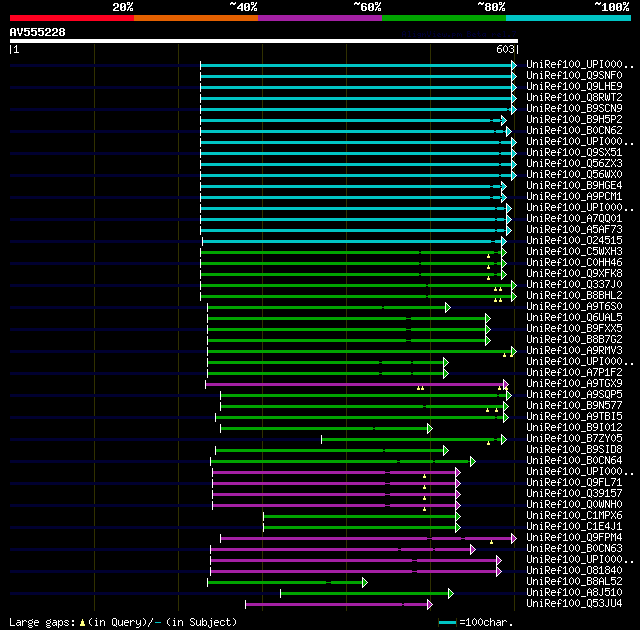Viewport: 640px width, 630px height.
Task: Click the cyan ~100% identity legend segment
Action: click(x=569, y=18)
